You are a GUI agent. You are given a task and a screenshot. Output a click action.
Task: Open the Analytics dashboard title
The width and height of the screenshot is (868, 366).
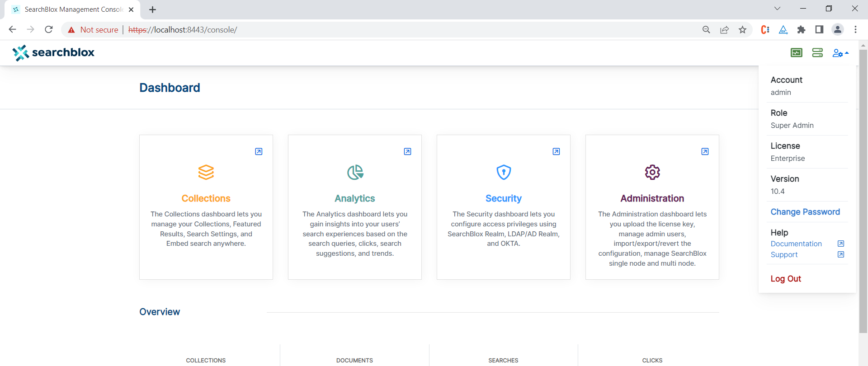[355, 198]
